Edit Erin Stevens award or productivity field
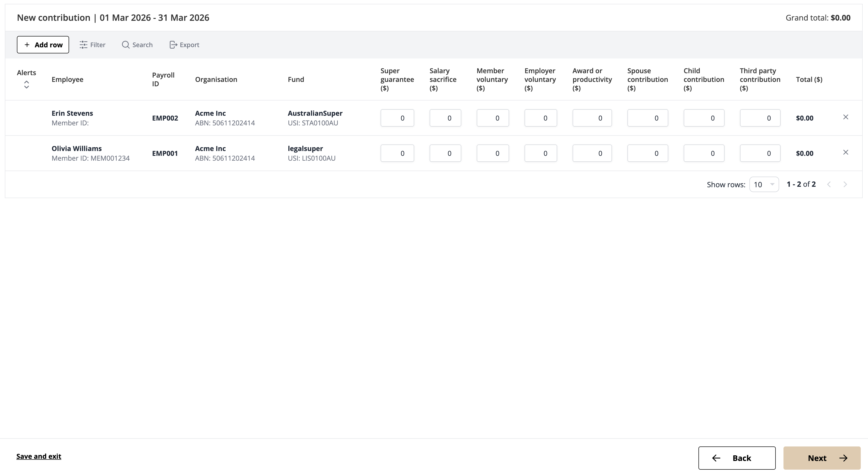Image resolution: width=868 pixels, height=474 pixels. coord(592,118)
